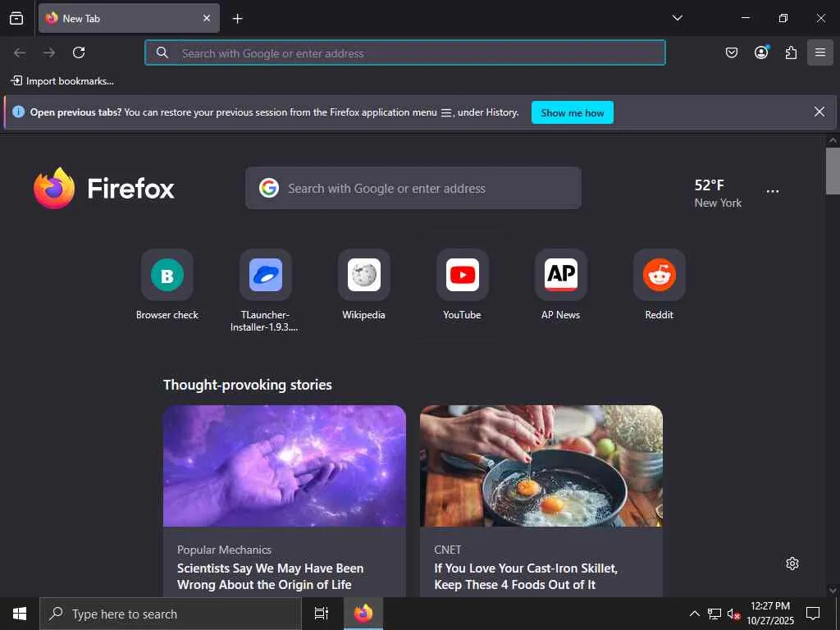Open the Extensions puzzle icon

(x=791, y=52)
